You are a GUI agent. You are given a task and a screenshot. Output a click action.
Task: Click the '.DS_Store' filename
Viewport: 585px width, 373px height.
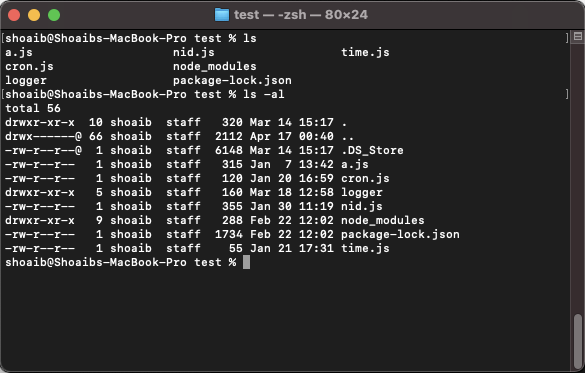coord(372,150)
